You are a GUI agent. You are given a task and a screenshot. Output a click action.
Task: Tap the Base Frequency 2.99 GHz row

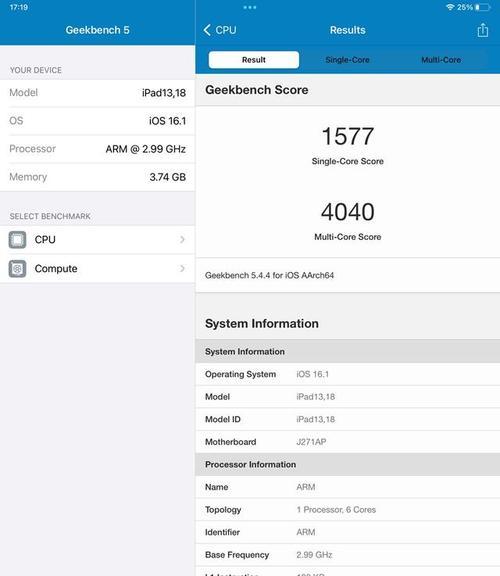(x=348, y=555)
